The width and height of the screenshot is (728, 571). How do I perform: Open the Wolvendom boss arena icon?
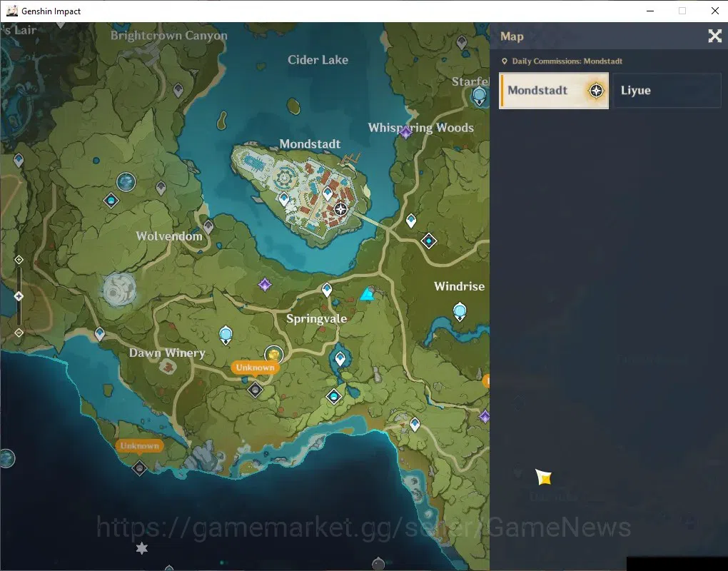pos(119,290)
